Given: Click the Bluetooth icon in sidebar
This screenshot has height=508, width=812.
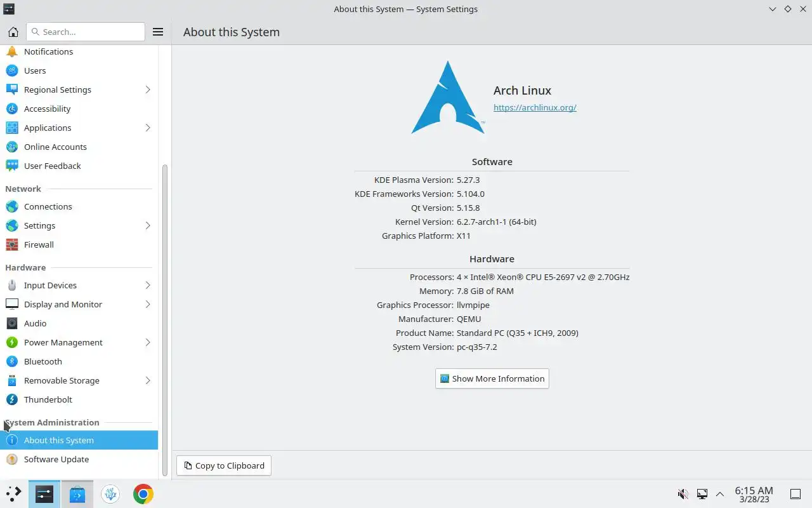Looking at the screenshot, I should 11,361.
